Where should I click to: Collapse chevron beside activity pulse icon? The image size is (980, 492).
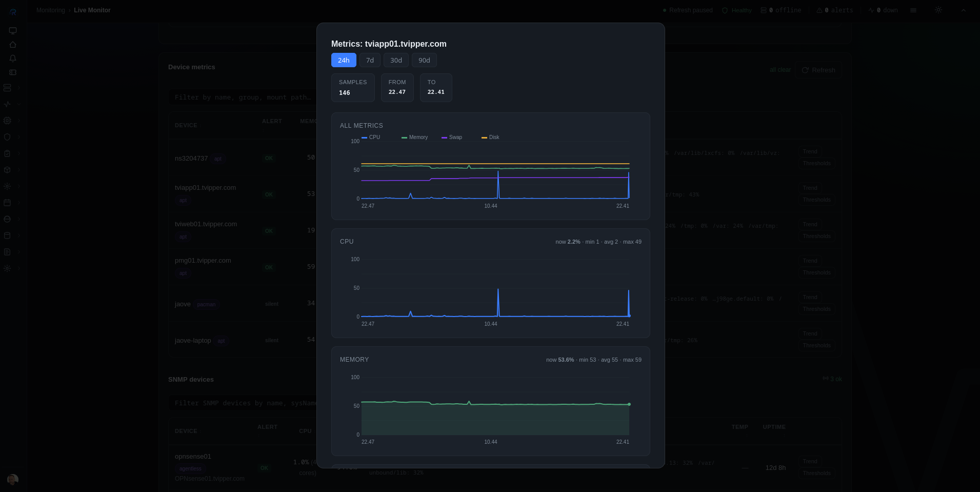point(19,104)
